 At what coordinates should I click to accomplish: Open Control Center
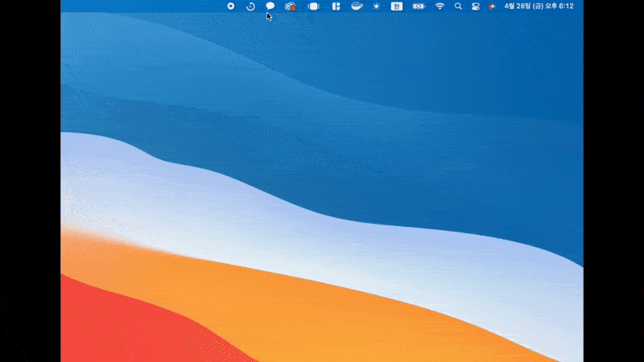[x=476, y=6]
